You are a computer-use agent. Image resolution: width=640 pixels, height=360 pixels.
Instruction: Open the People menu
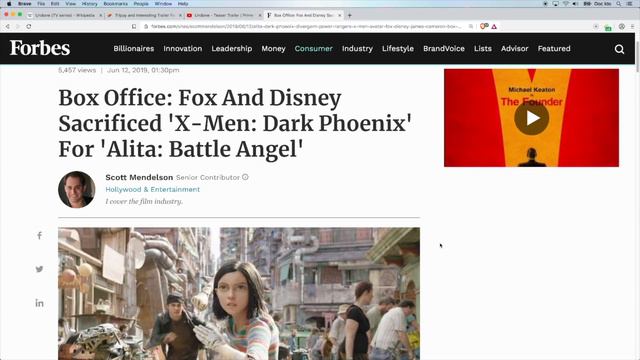pos(141,4)
